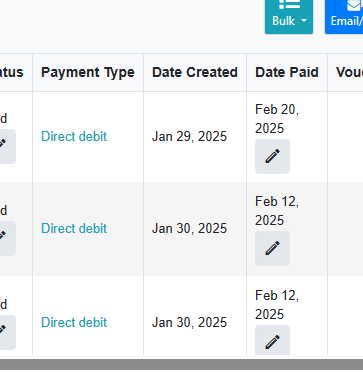363x372 pixels.
Task: Edit the Feb 20, 2025 paid date
Action: click(x=272, y=156)
